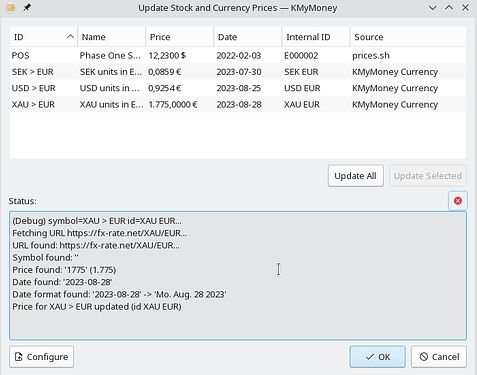Sort by the Internal ID column header
The width and height of the screenshot is (477, 375).
point(316,37)
